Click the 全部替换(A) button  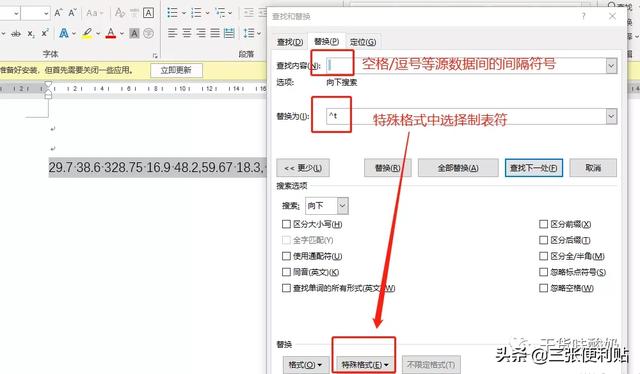[x=458, y=168]
